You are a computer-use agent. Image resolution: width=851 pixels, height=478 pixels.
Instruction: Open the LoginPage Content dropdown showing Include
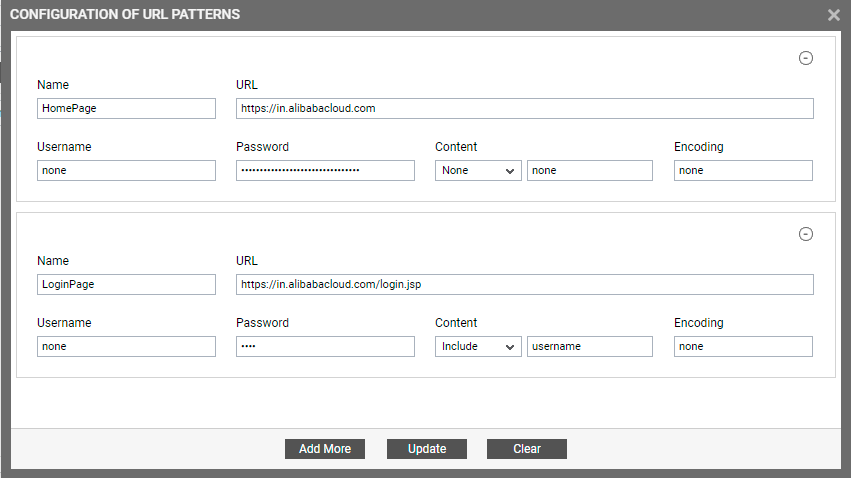pos(478,346)
